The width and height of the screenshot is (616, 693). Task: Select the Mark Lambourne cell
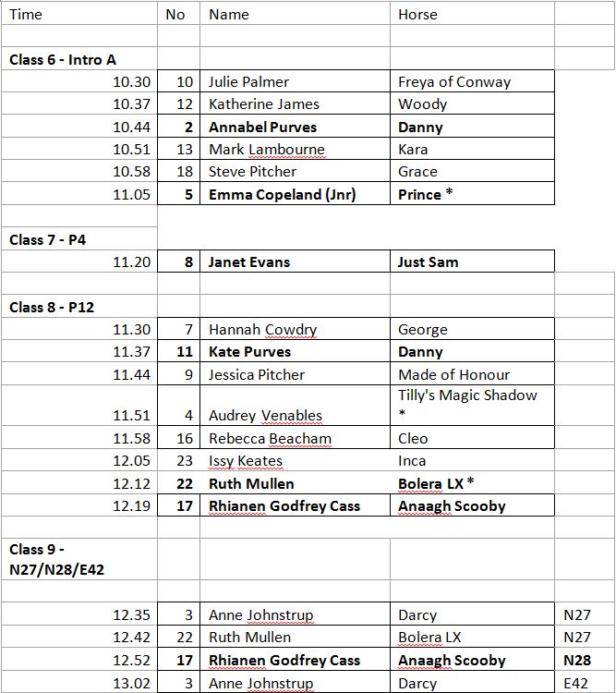point(266,149)
